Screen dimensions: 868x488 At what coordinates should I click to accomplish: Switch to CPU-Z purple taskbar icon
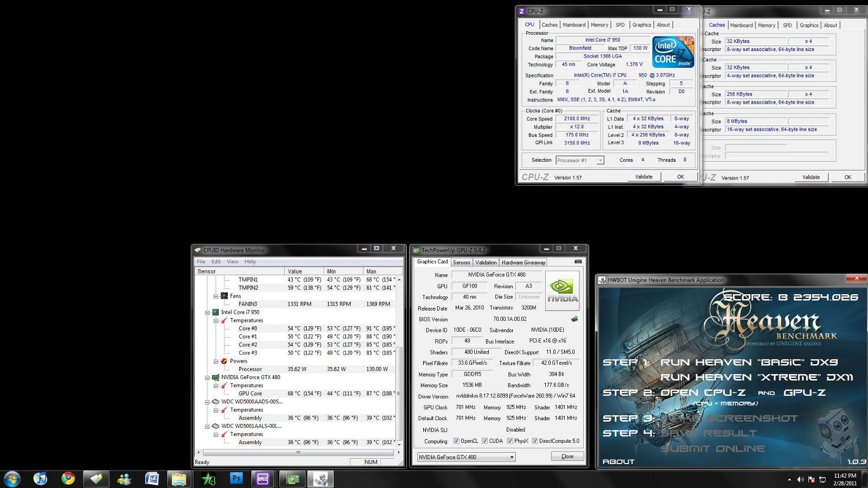coord(263,479)
